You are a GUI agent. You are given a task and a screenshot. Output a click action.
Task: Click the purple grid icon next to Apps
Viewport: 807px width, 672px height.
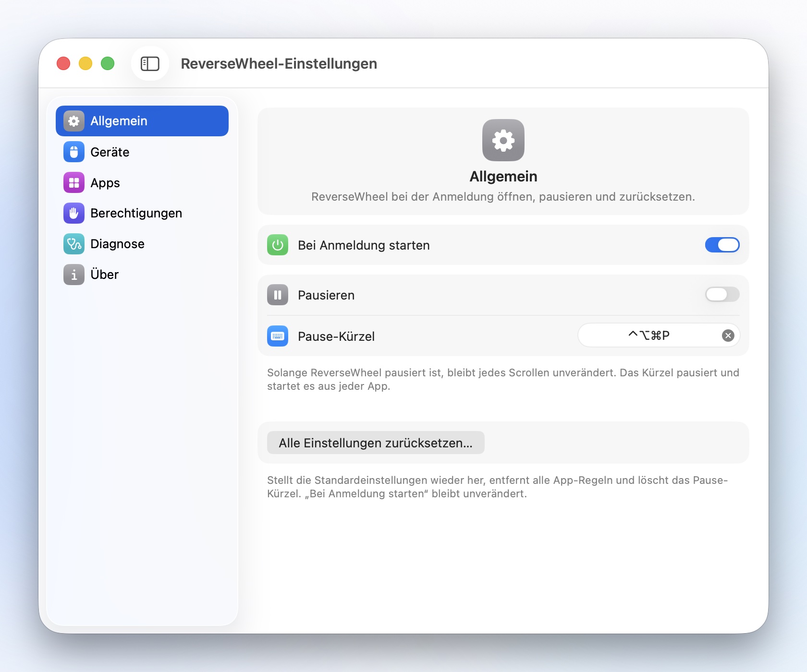coord(74,182)
